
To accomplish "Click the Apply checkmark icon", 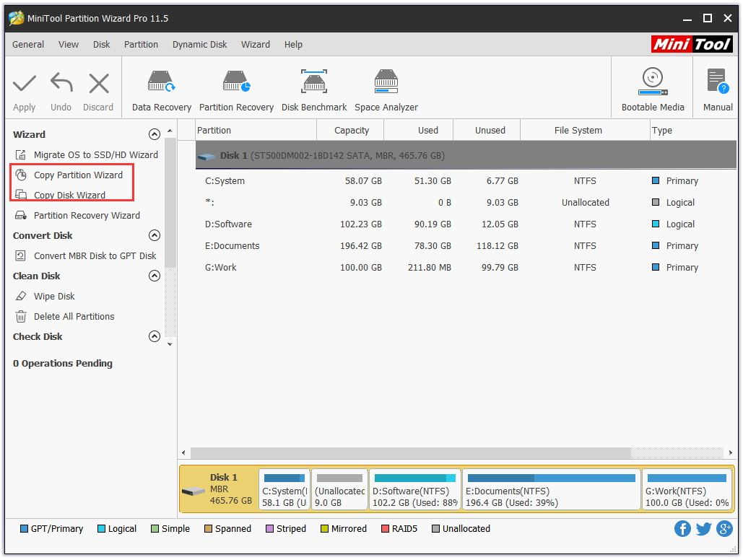I will point(24,84).
